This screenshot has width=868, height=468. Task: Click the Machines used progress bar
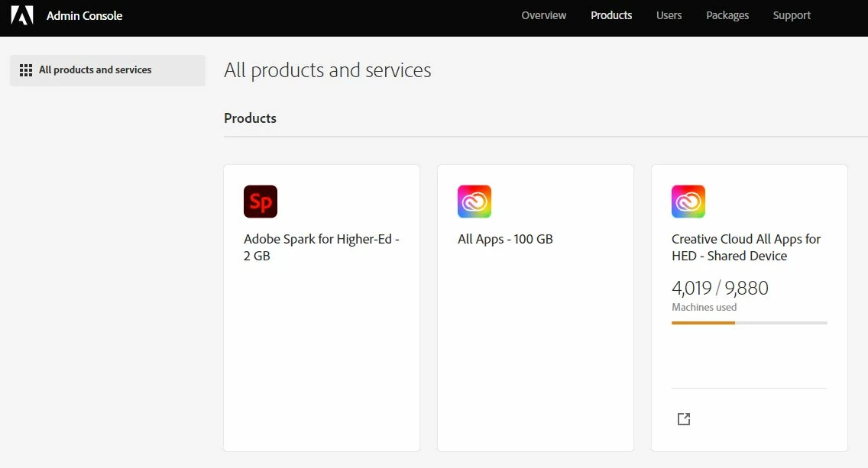[749, 322]
